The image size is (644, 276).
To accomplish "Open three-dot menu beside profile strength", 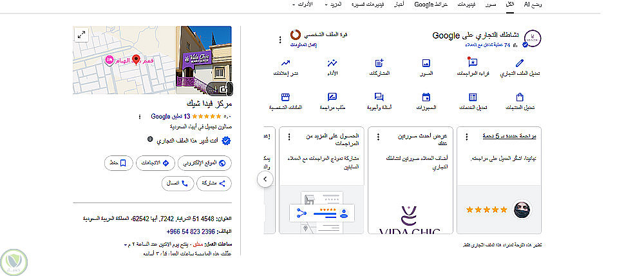I will [x=280, y=39].
